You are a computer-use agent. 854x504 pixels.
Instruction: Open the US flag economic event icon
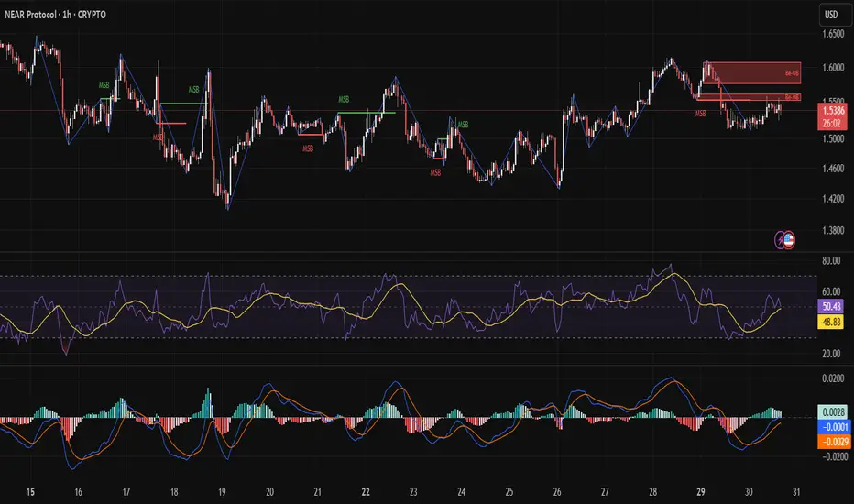point(789,240)
